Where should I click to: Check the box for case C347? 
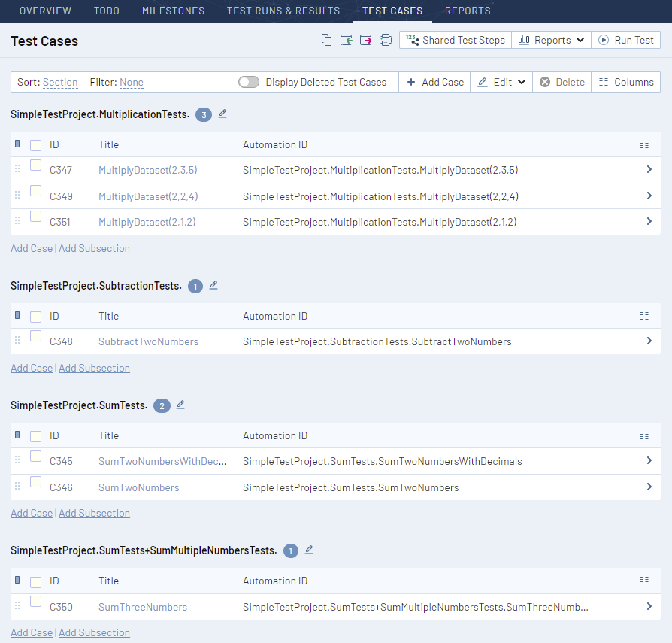click(x=35, y=165)
